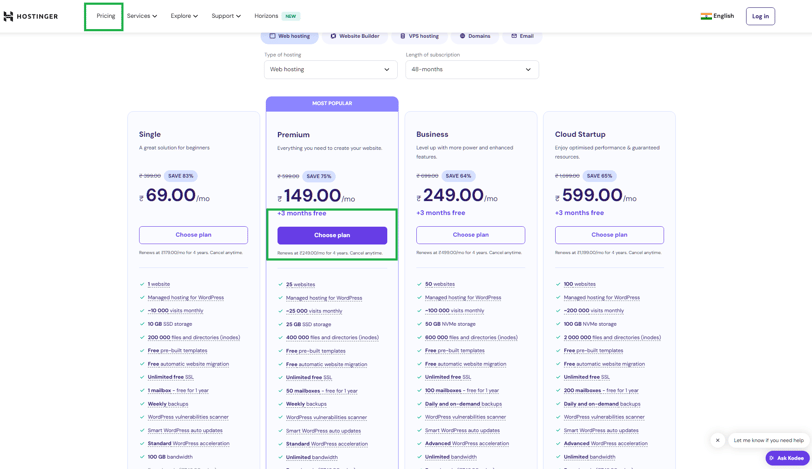Screen dimensions: 812x469
Task: Click the Cloud Startup SAVE 65% badge
Action: tap(599, 176)
